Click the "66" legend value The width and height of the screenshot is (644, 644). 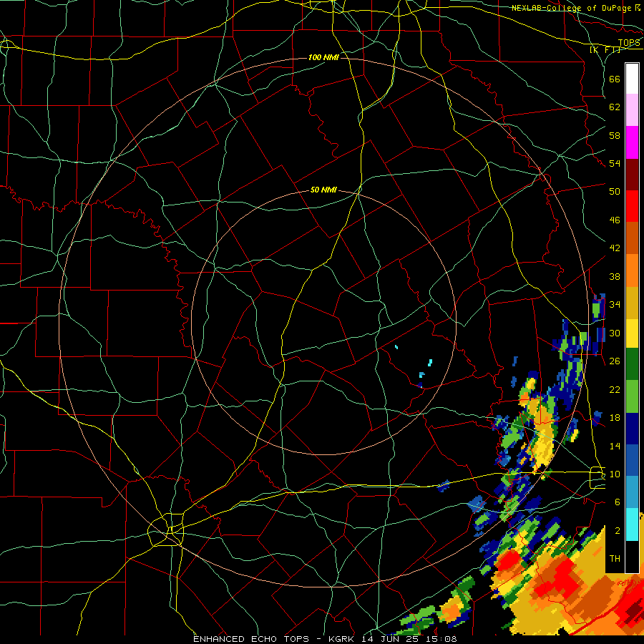point(615,79)
